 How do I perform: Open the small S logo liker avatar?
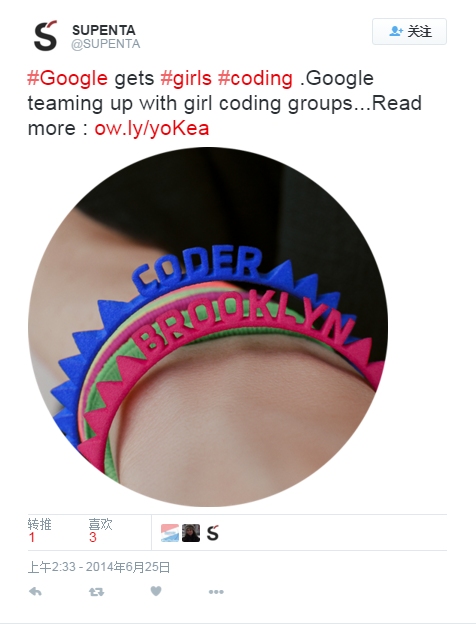[213, 533]
